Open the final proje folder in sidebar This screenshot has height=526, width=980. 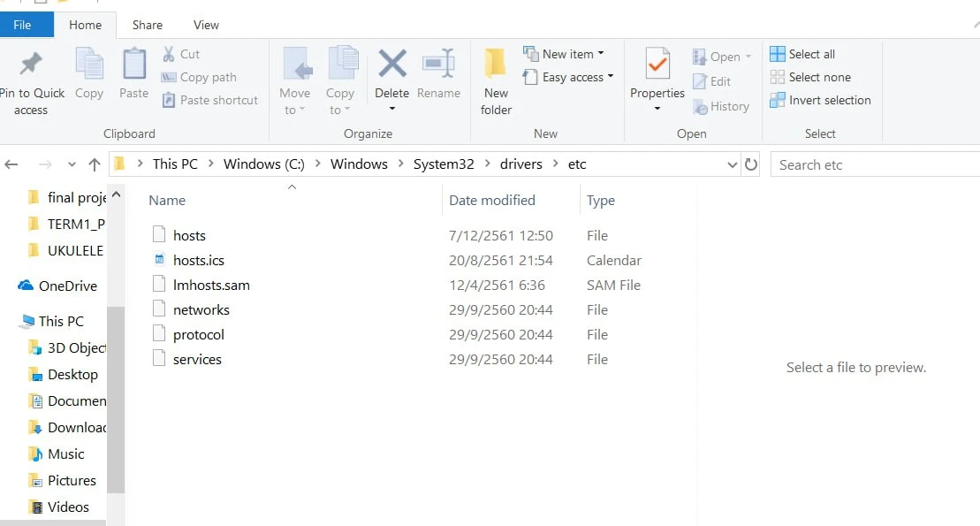[77, 198]
